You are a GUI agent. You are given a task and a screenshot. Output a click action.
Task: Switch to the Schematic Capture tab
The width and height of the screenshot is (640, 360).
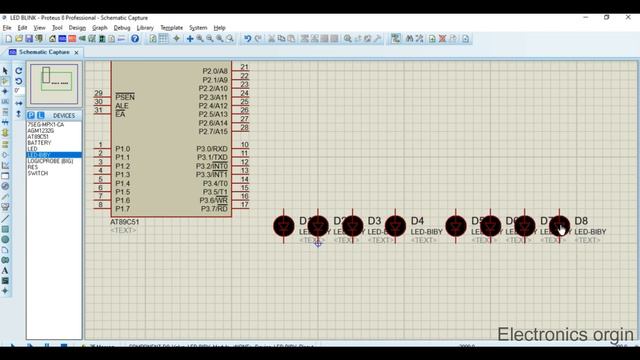(44, 52)
